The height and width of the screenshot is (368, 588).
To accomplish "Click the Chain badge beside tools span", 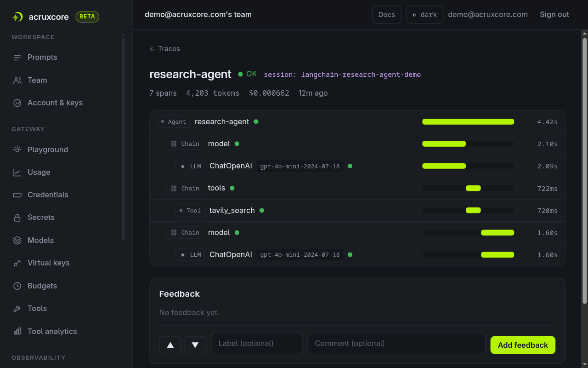I will [185, 188].
